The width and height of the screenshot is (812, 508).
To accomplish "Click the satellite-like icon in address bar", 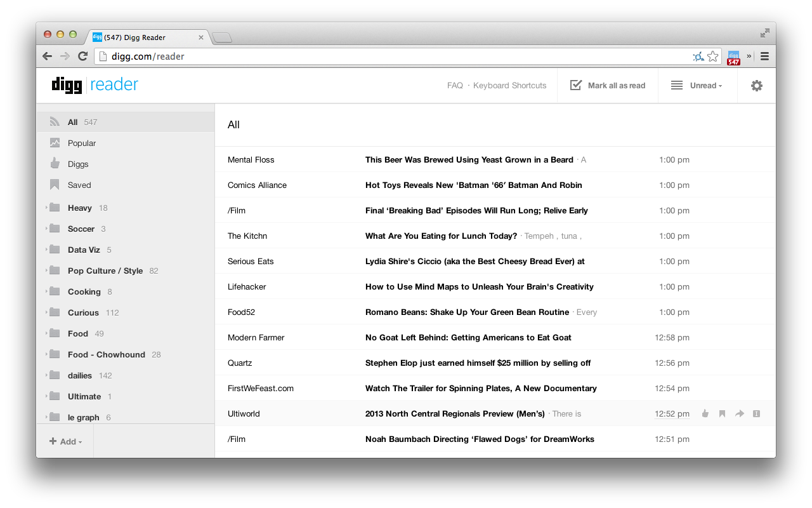I will click(698, 56).
